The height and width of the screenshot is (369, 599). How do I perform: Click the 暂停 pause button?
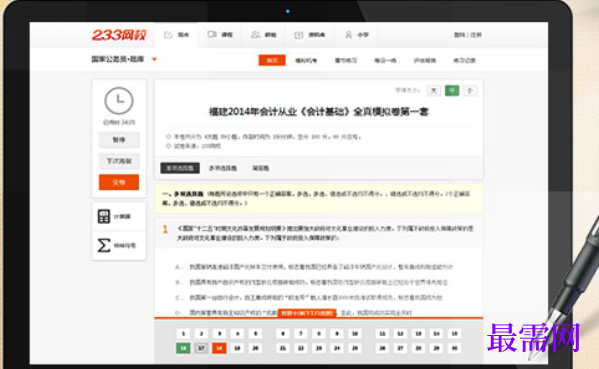(x=119, y=140)
